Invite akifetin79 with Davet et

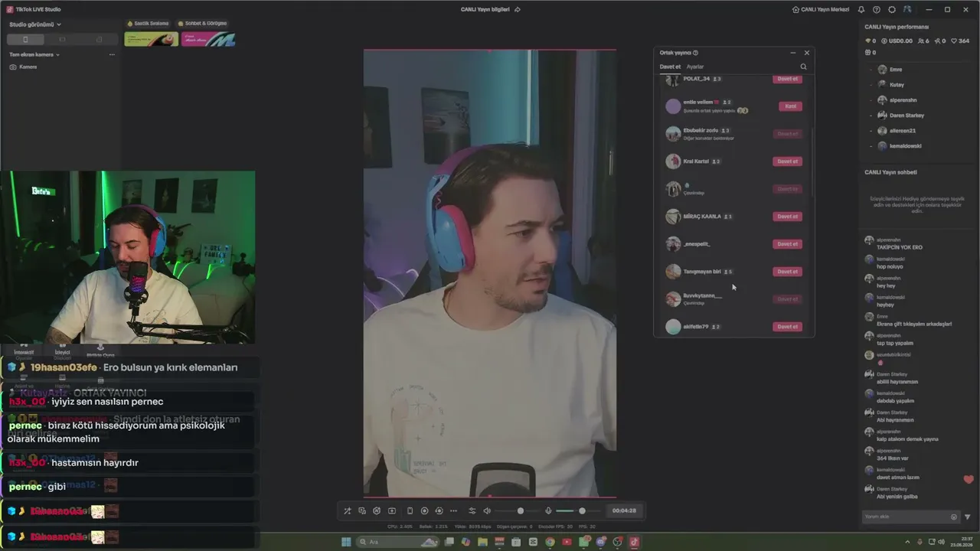[788, 327]
